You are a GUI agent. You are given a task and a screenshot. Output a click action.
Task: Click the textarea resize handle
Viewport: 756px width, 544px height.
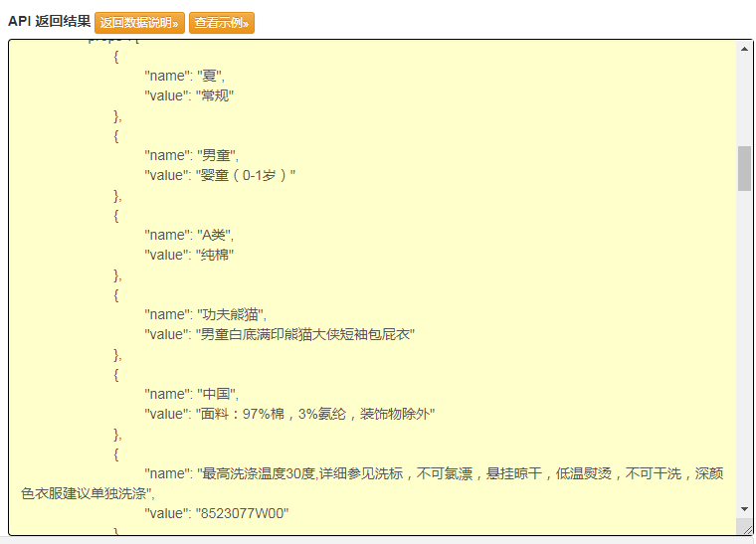pyautogui.click(x=747, y=528)
